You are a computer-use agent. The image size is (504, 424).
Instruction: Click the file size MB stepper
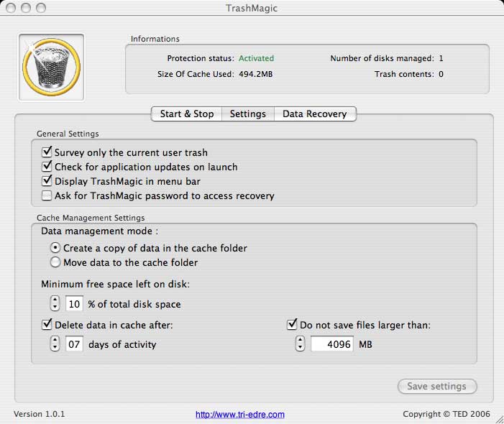pos(300,344)
